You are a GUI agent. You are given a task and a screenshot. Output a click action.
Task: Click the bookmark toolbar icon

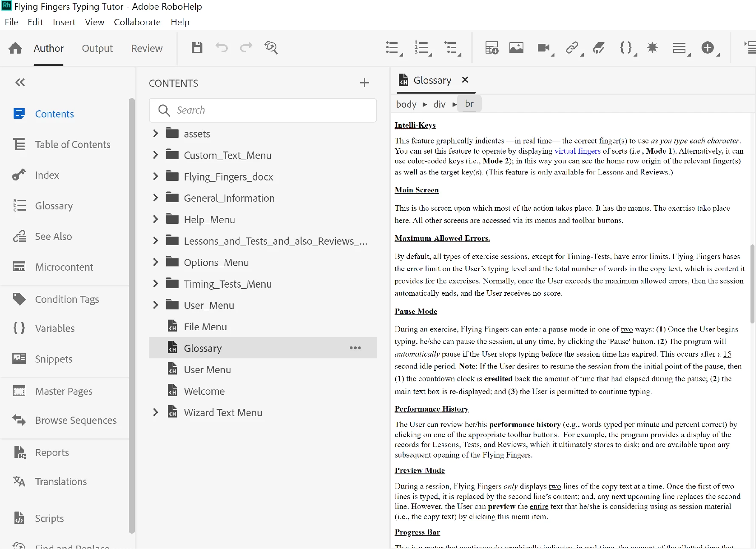point(599,48)
